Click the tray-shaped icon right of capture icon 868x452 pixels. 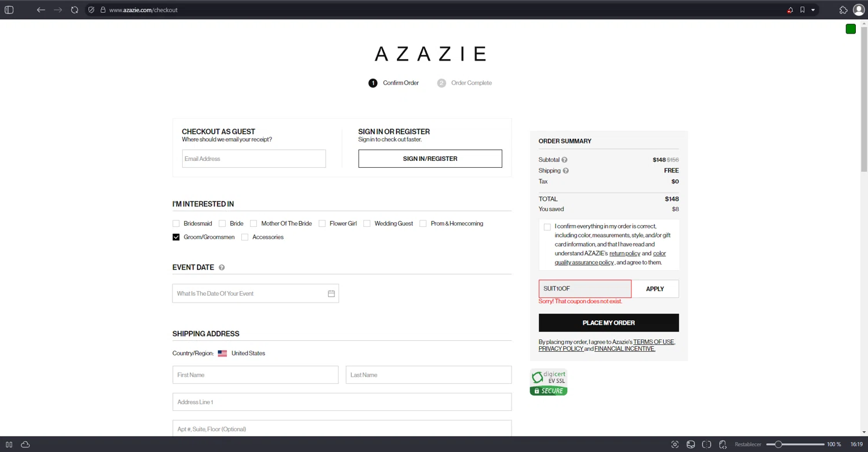pyautogui.click(x=690, y=444)
